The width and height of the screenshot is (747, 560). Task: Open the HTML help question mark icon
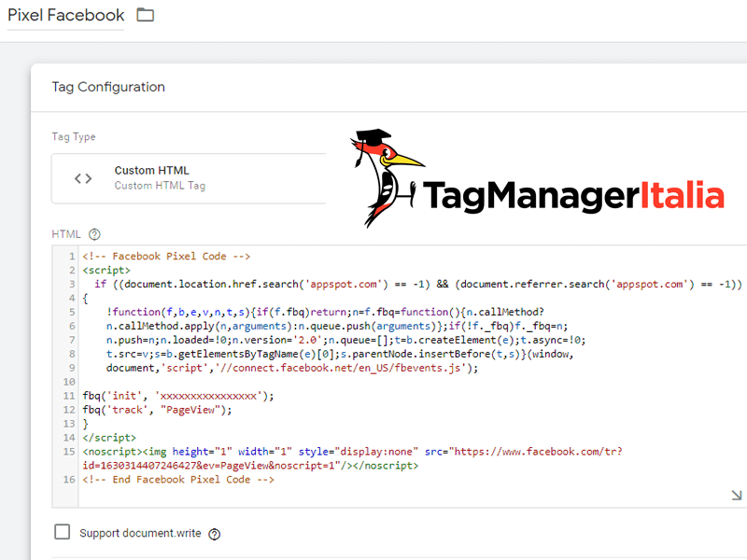pyautogui.click(x=95, y=234)
